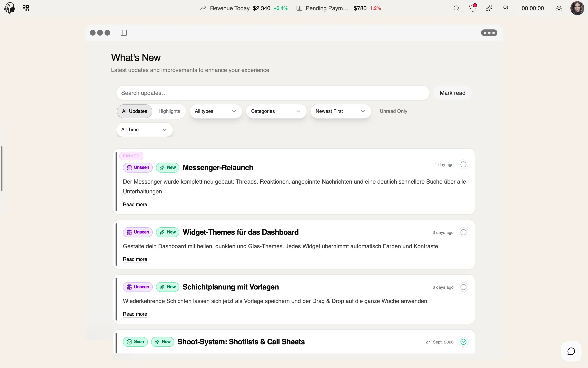The width and height of the screenshot is (588, 368).
Task: Click the 27. Sept. 2026 date
Action: [x=440, y=342]
